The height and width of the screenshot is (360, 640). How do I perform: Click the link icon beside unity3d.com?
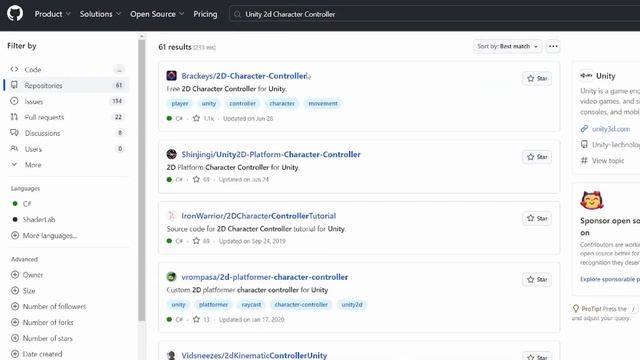coord(584,129)
